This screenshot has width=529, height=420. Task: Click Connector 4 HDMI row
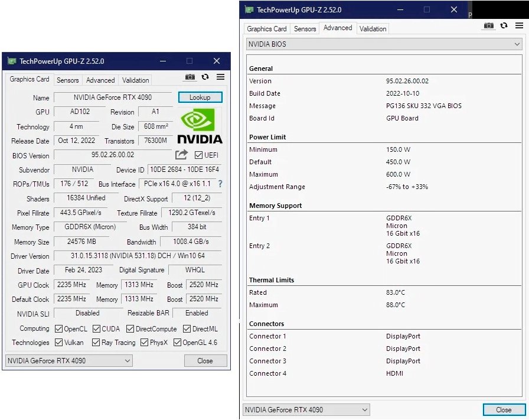click(384, 374)
